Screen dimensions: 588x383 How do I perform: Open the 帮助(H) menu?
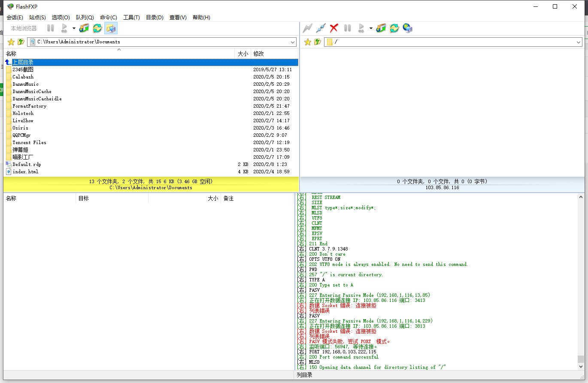pos(201,18)
